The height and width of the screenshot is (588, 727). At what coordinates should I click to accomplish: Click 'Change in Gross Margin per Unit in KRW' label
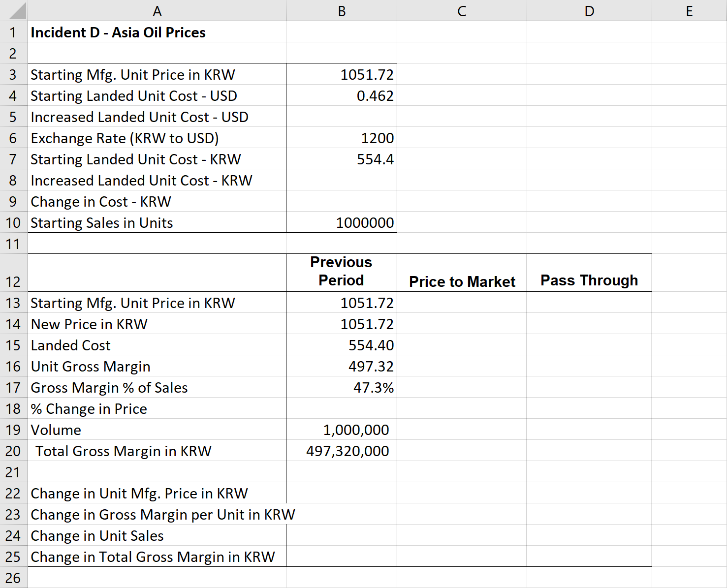coord(163,515)
